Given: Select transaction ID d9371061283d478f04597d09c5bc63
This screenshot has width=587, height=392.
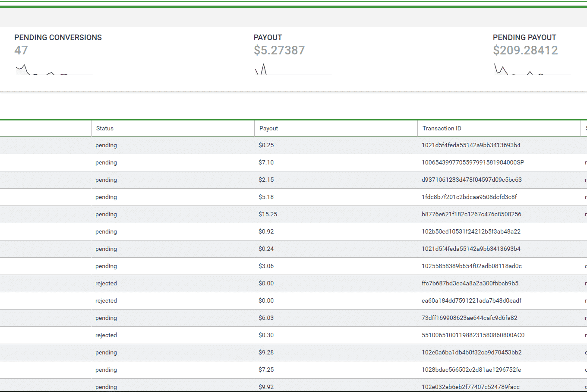Looking at the screenshot, I should tap(472, 180).
